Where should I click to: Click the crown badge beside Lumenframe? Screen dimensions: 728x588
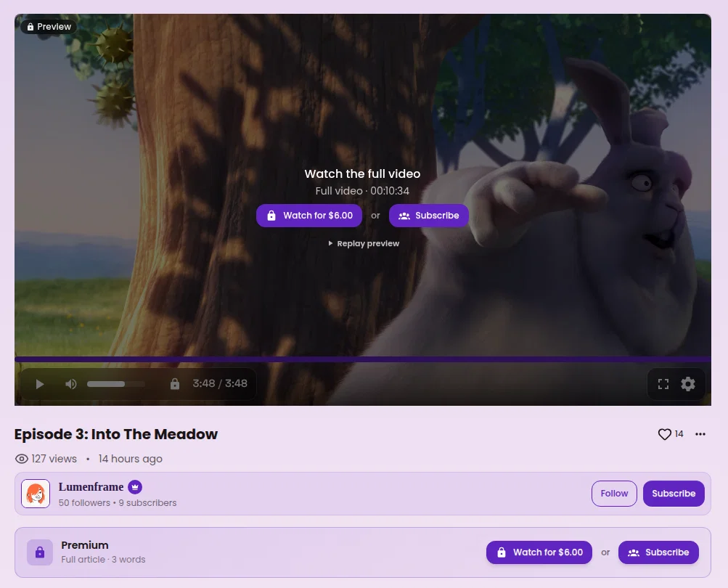[x=135, y=487]
